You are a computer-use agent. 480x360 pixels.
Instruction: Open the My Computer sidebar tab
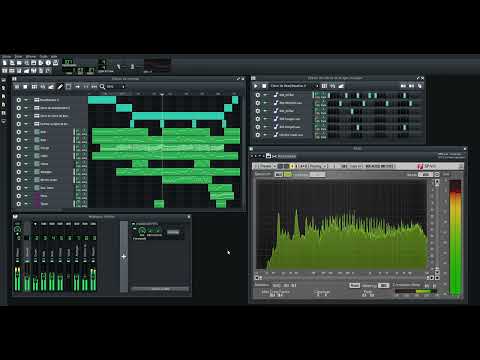click(x=4, y=121)
